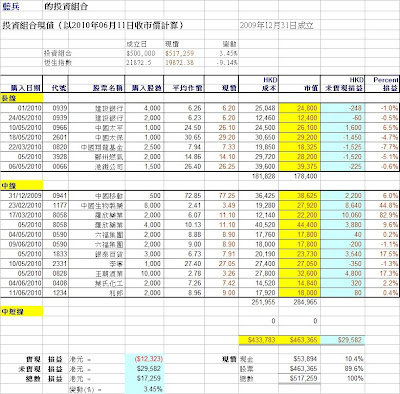Select current price cell 77.25
Viewport: 400px width, 394px height.
pyautogui.click(x=222, y=196)
